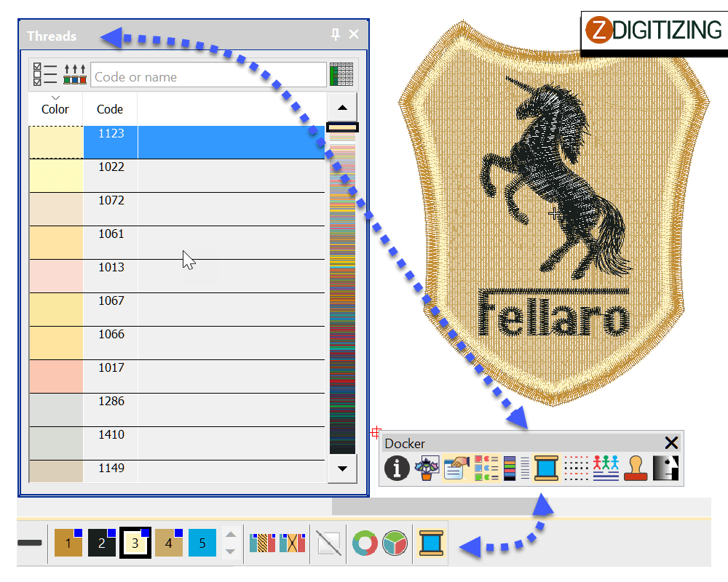Click the Stamp icon in the Docker

(635, 468)
